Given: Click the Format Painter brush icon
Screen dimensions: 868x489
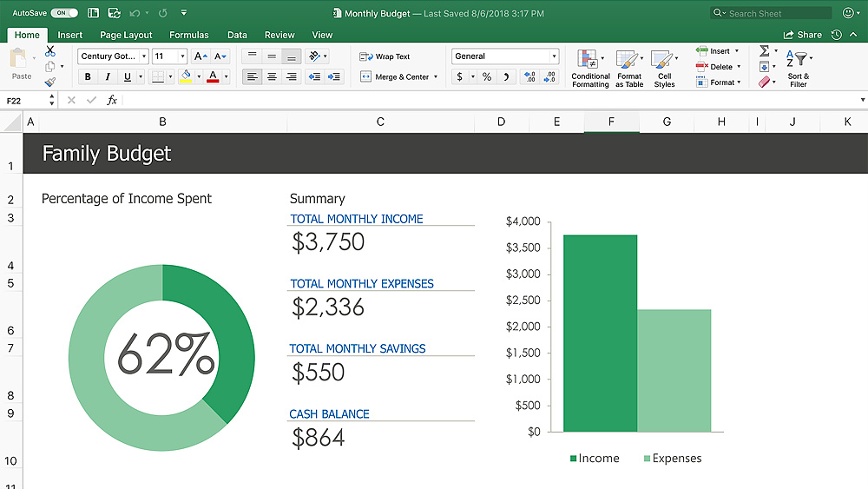Looking at the screenshot, I should pyautogui.click(x=49, y=83).
